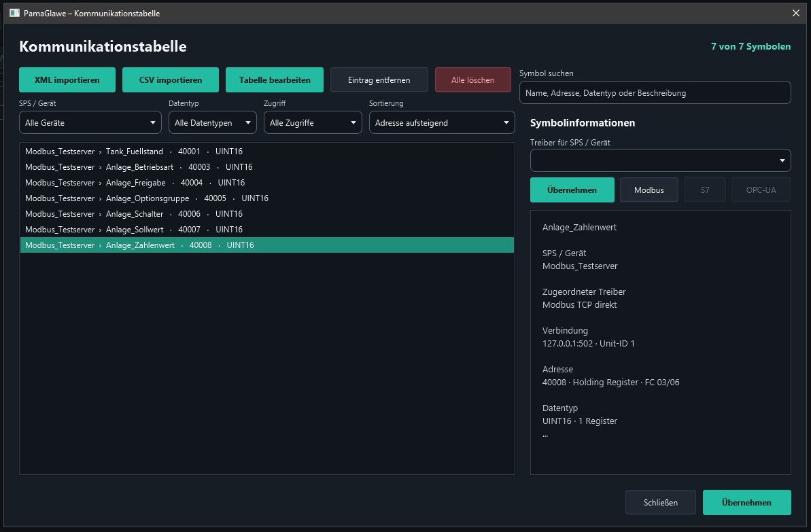
Task: Click Modbus_Testserver under SPS / Gerät in the info panel
Action: pyautogui.click(x=580, y=266)
